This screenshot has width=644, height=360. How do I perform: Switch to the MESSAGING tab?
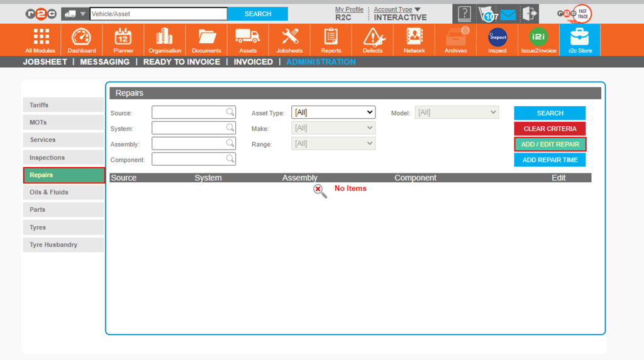tap(105, 62)
